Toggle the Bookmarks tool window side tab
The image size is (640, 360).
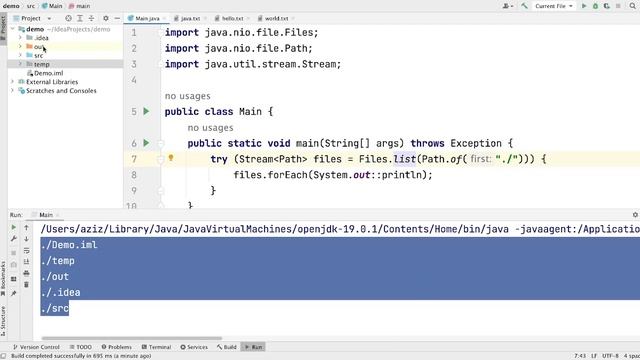3,279
